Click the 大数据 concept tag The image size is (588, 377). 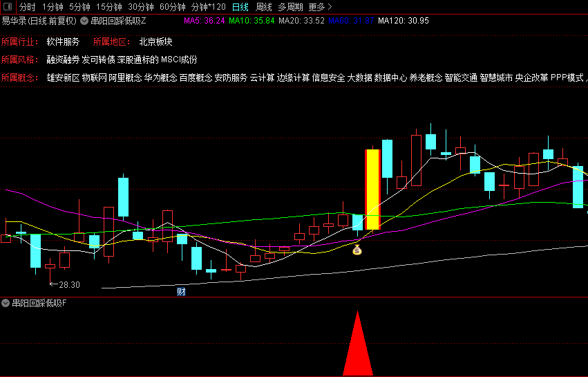point(359,77)
